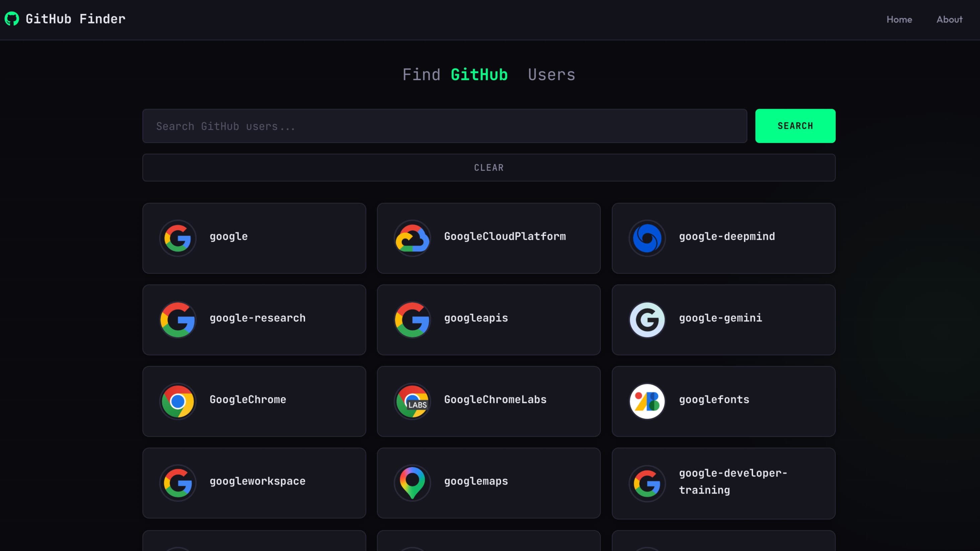Click the GoogleChrome Chrome logo avatar
Viewport: 980px width, 551px height.
pyautogui.click(x=178, y=402)
